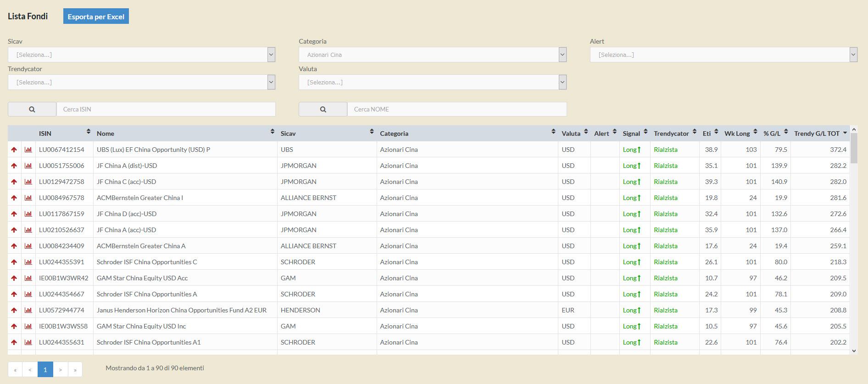This screenshot has height=384, width=868.
Task: Go to page 1 in pagination
Action: 45,369
